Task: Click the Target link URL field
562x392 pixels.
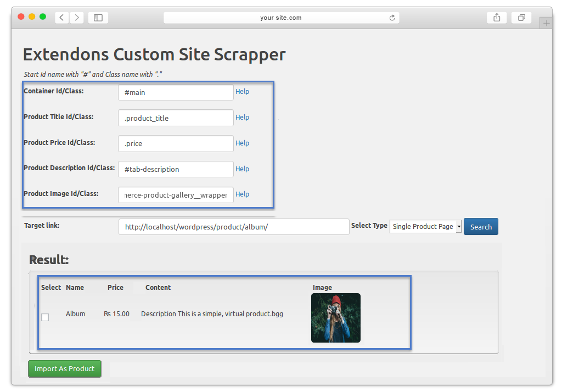Action: tap(234, 227)
